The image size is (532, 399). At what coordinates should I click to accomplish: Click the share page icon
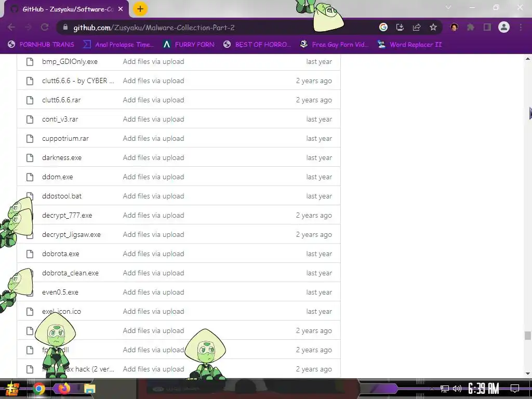417,27
